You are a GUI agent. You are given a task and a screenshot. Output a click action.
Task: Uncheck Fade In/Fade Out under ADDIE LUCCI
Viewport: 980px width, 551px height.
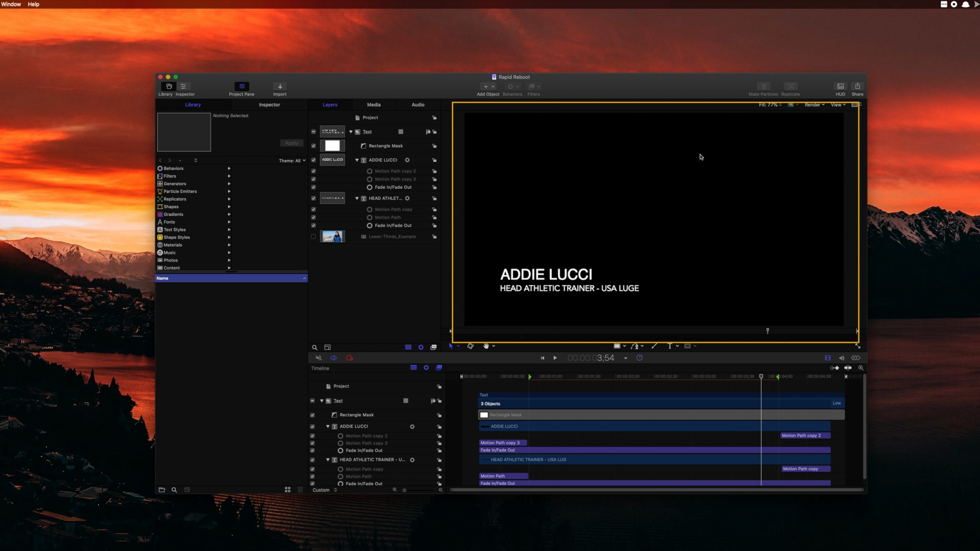coord(314,187)
